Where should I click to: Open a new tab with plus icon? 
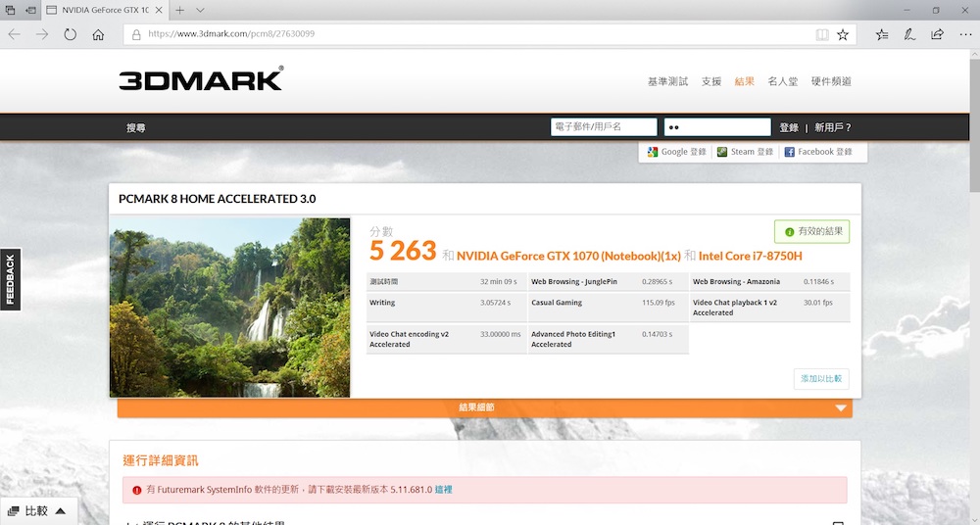(179, 10)
